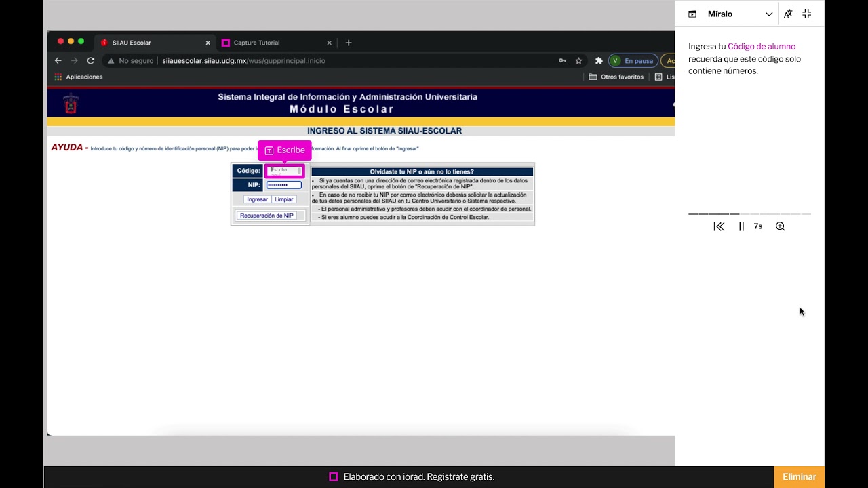Click the browser reload icon
The image size is (868, 488).
90,61
